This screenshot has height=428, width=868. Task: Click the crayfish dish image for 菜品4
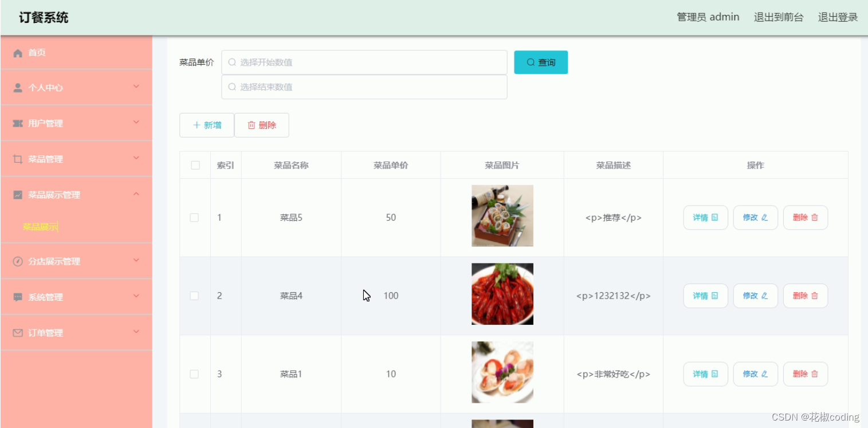point(502,293)
